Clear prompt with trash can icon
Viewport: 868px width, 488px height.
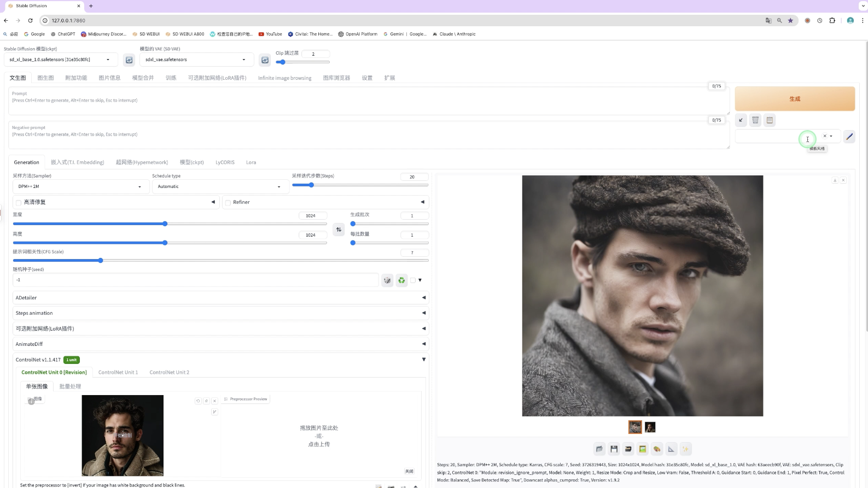coord(755,120)
